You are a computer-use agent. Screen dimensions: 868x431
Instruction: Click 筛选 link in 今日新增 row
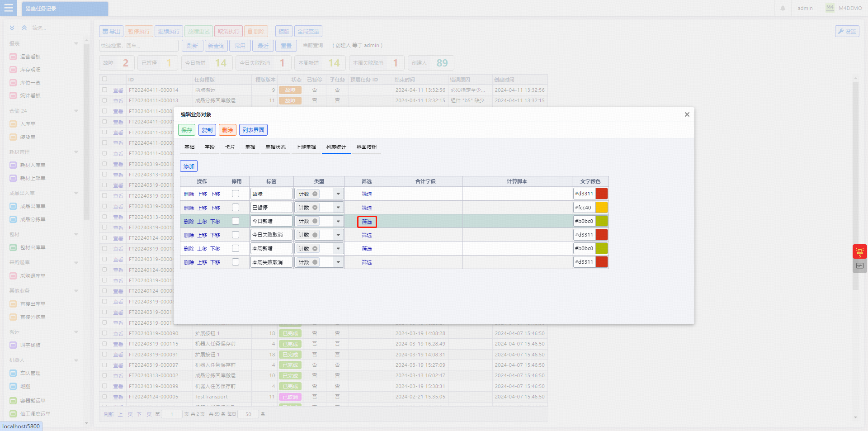click(x=367, y=222)
